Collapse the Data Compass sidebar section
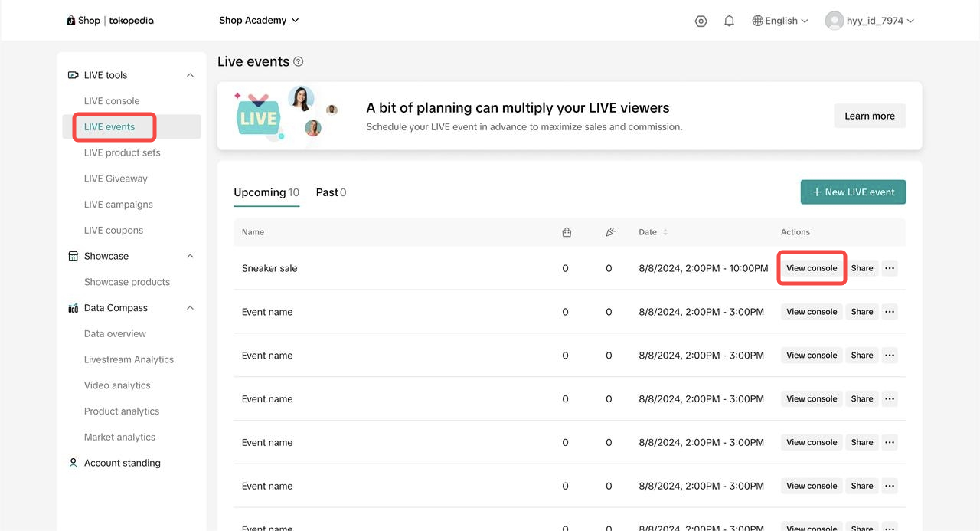 190,308
